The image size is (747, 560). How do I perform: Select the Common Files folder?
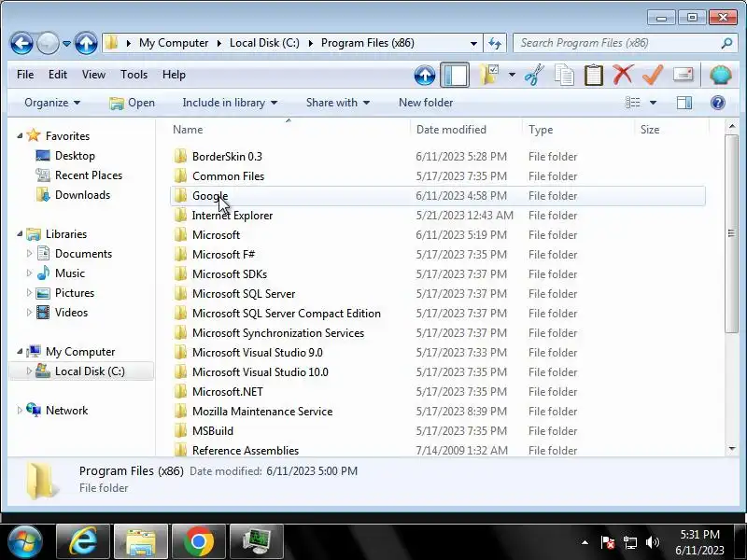click(437, 176)
